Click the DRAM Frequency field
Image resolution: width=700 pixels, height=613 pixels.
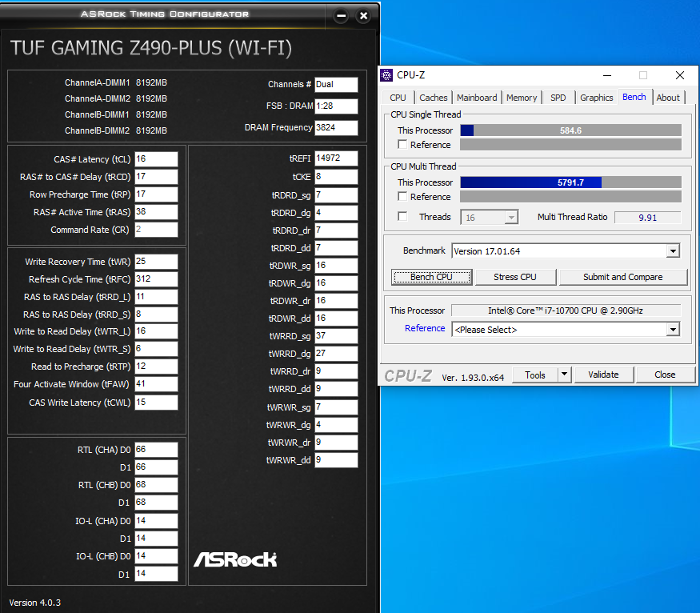[x=336, y=128]
